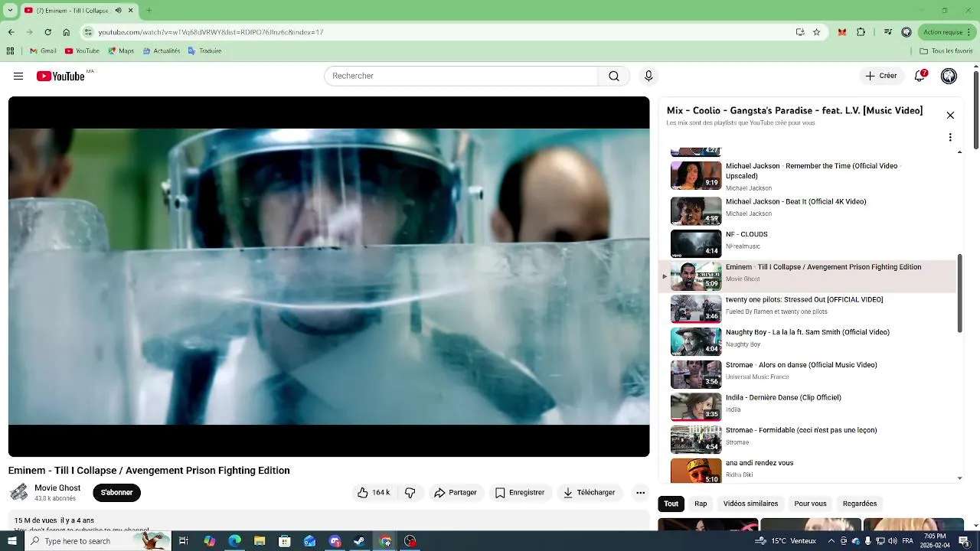This screenshot has width=980, height=551.
Task: Open more actions ellipsis under video
Action: [641, 493]
